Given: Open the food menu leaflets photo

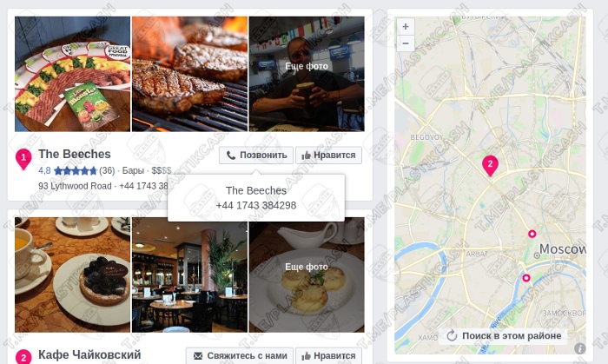Looking at the screenshot, I should (72, 74).
